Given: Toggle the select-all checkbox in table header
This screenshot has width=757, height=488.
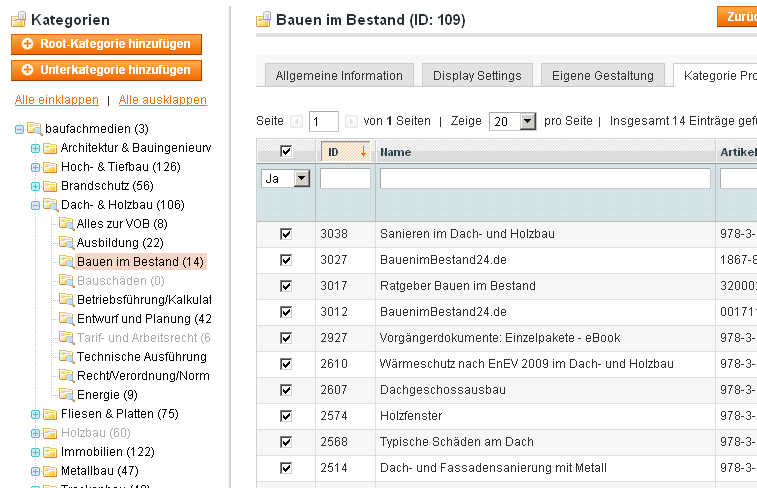Looking at the screenshot, I should [286, 152].
